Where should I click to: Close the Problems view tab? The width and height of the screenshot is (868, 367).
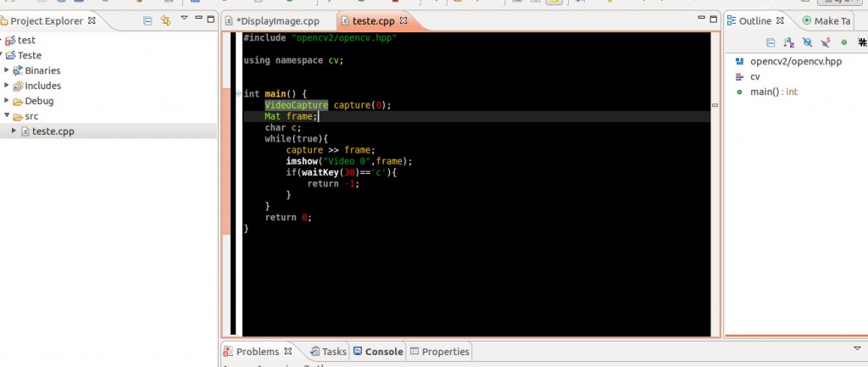[x=288, y=351]
